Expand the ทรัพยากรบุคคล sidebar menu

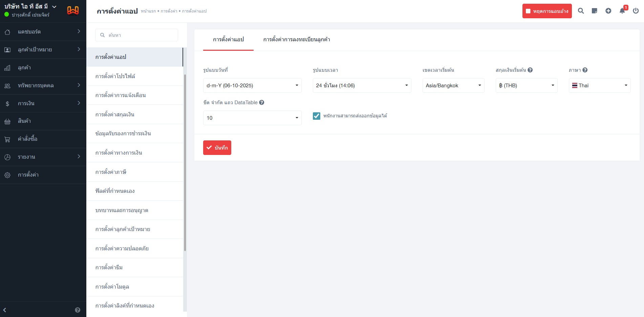click(x=43, y=86)
